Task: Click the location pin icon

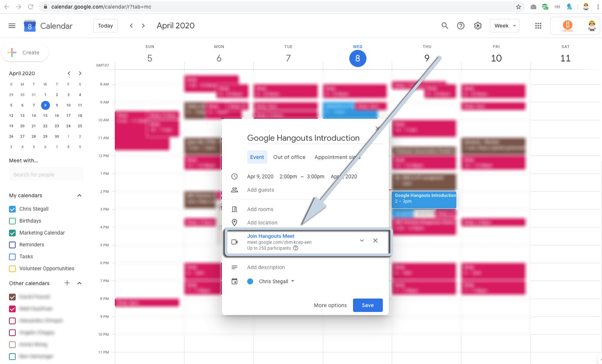Action: (x=234, y=223)
